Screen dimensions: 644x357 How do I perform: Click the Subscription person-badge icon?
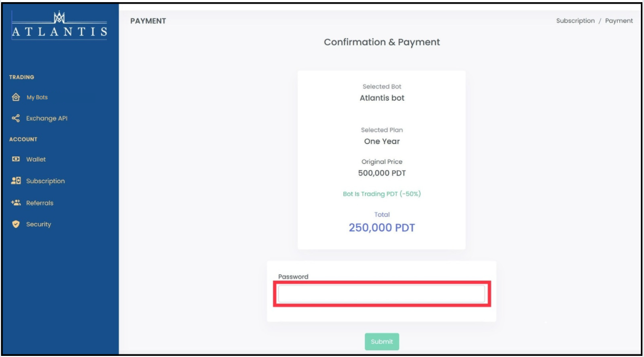(x=16, y=181)
